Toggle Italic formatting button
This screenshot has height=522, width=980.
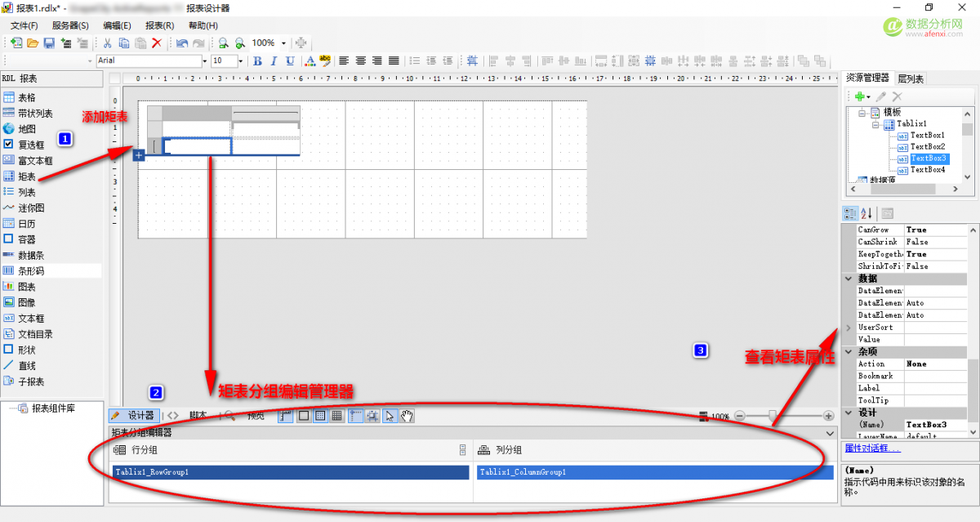(x=274, y=61)
